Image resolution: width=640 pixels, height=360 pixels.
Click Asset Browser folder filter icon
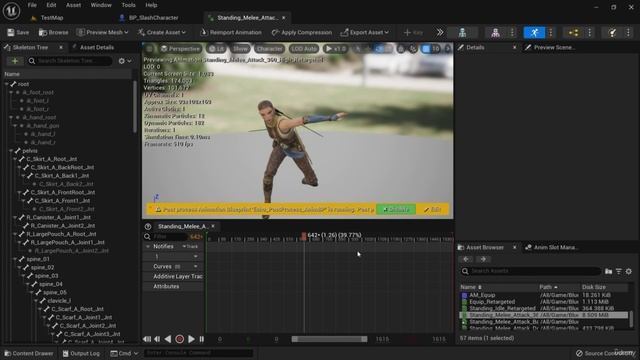point(609,271)
